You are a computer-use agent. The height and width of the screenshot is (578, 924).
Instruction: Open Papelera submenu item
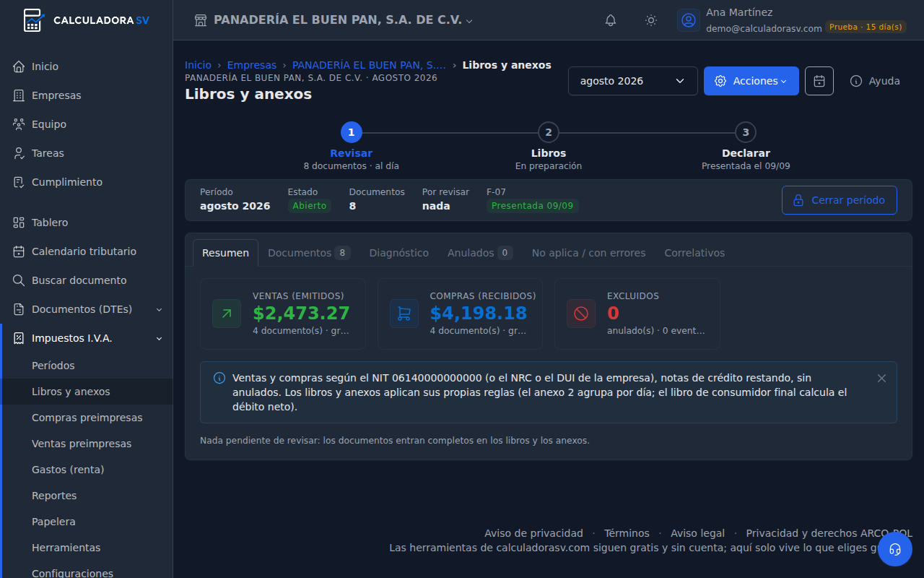(x=87, y=522)
